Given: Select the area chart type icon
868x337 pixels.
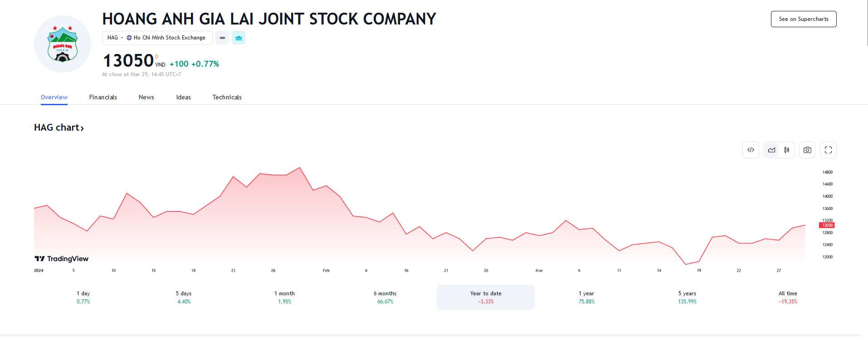Looking at the screenshot, I should (x=771, y=150).
